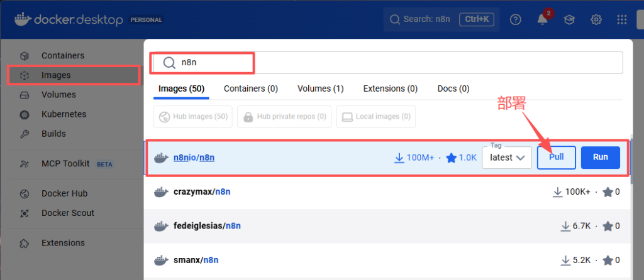Toggle the Hub private repos filter
Image resolution: width=644 pixels, height=280 pixels.
[284, 117]
